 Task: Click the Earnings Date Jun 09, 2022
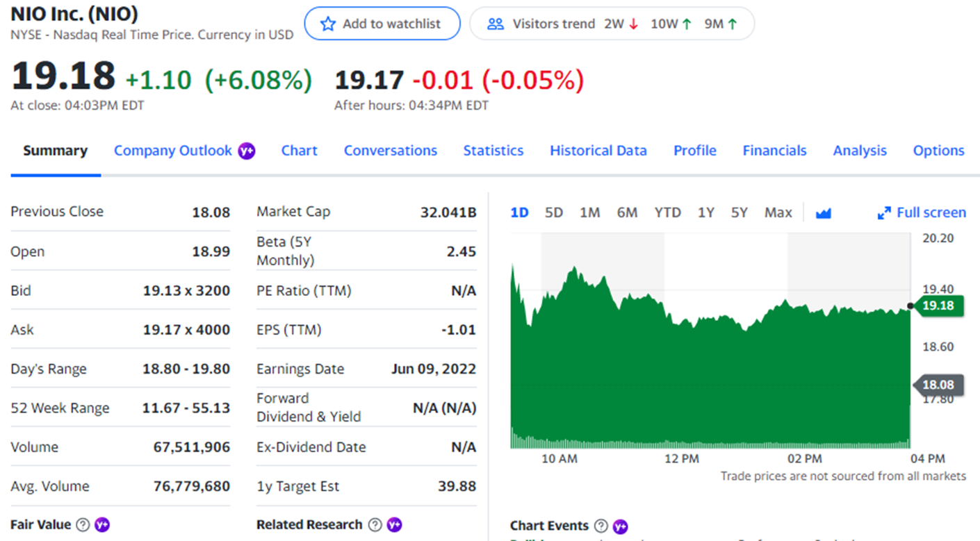click(434, 369)
